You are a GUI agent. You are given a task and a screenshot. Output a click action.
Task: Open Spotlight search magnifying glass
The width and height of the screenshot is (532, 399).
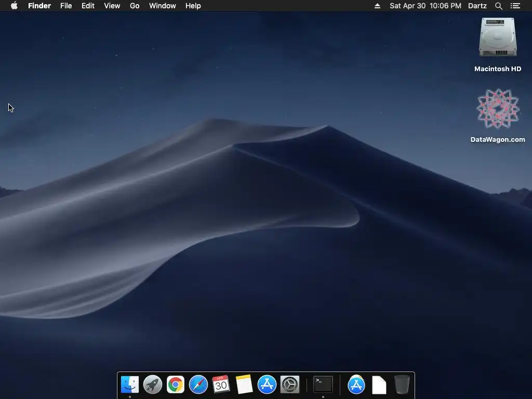tap(498, 6)
